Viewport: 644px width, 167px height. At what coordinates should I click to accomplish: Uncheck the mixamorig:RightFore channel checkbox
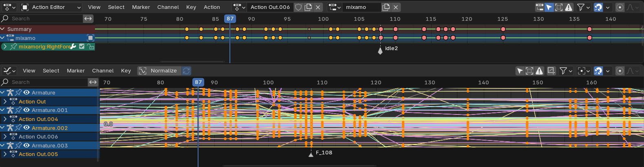click(82, 47)
